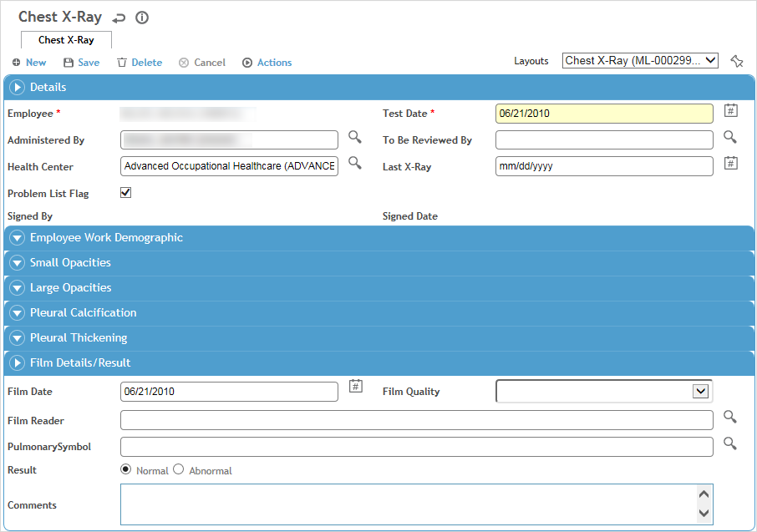Viewport: 757px width, 532px height.
Task: Click the Test Date field
Action: point(604,114)
